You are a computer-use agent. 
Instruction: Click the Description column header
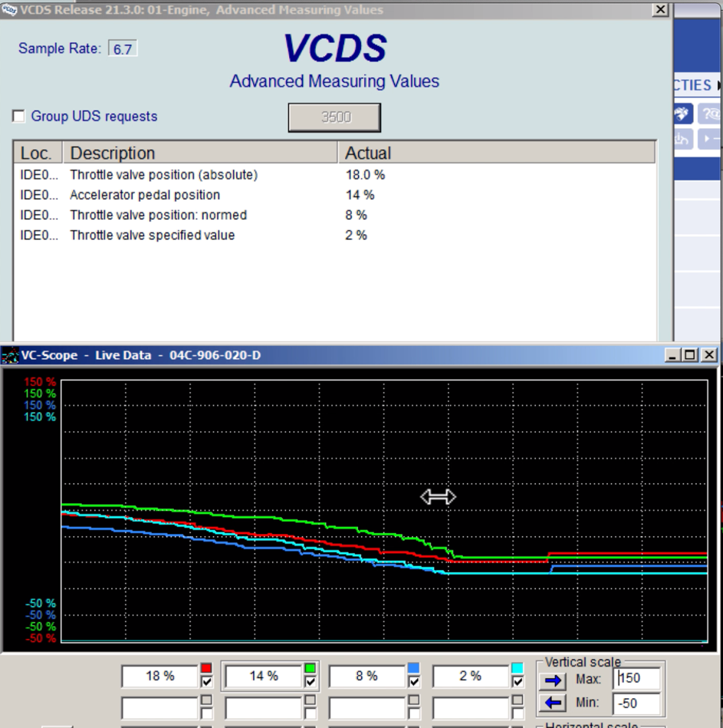click(x=200, y=153)
